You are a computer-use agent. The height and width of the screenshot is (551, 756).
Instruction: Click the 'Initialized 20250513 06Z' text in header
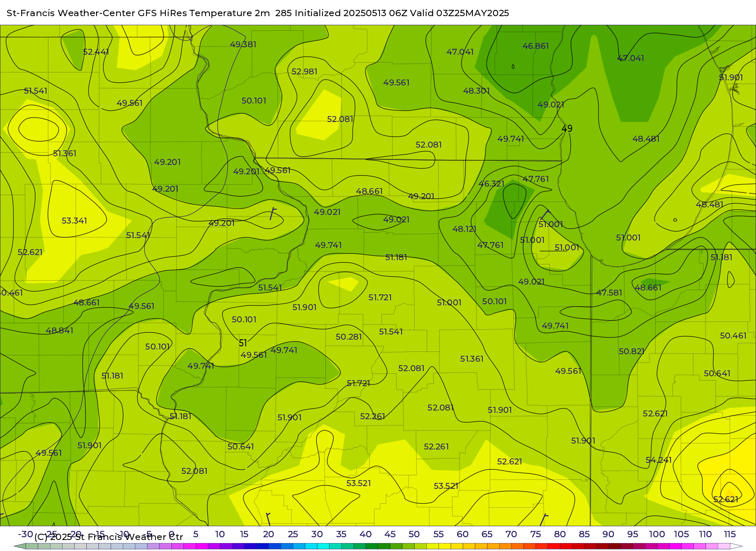point(350,13)
